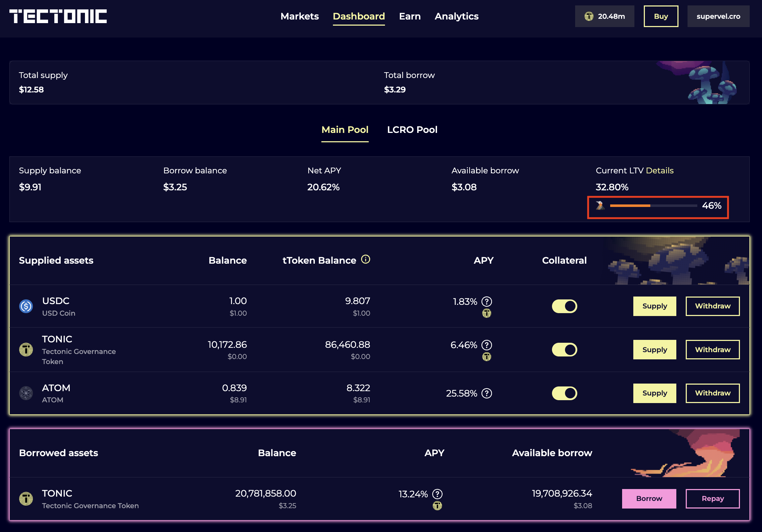Click the Net APY 20.62% value
The width and height of the screenshot is (762, 532).
click(x=324, y=187)
